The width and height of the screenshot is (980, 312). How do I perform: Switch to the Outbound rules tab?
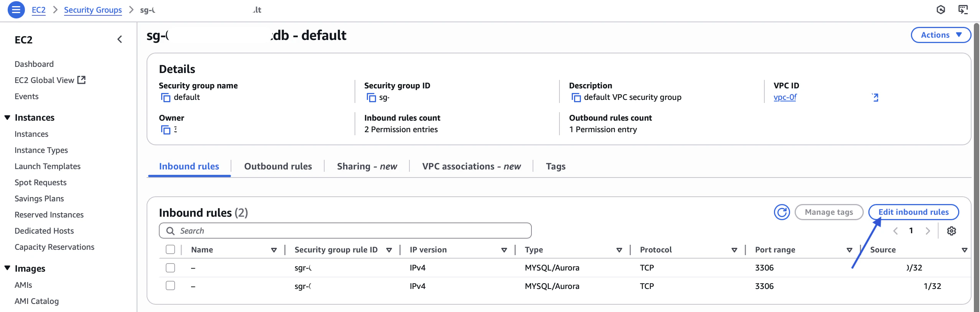[278, 166]
